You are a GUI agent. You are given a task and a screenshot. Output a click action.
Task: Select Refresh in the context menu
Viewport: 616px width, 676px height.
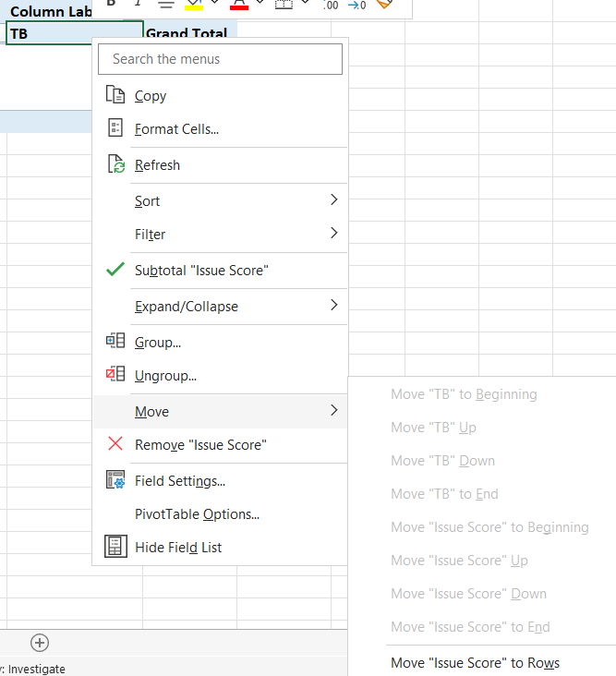pos(221,165)
